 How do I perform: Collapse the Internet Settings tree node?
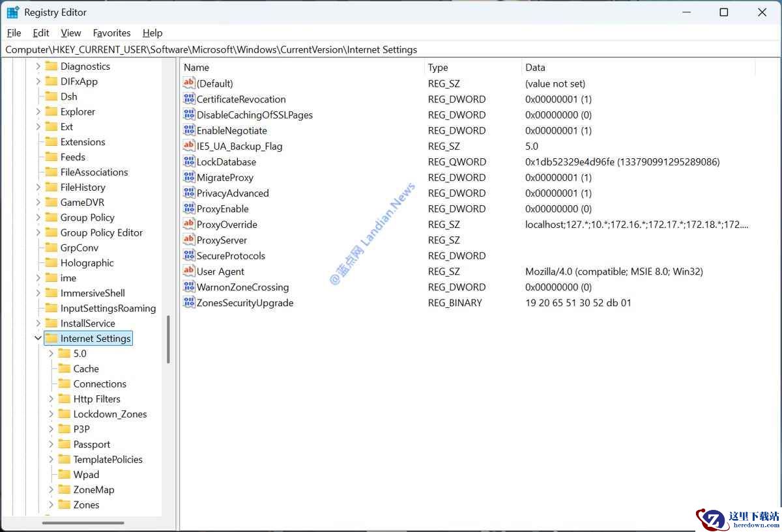(38, 339)
